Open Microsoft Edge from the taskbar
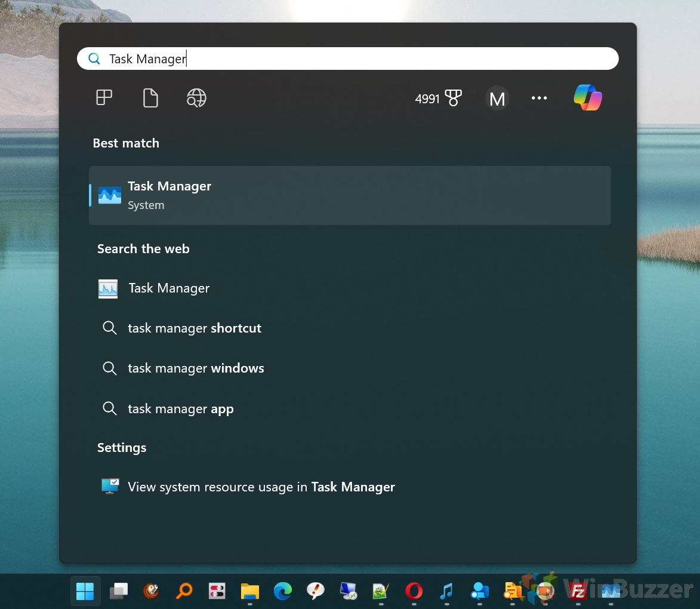Image resolution: width=700 pixels, height=609 pixels. pos(282,591)
